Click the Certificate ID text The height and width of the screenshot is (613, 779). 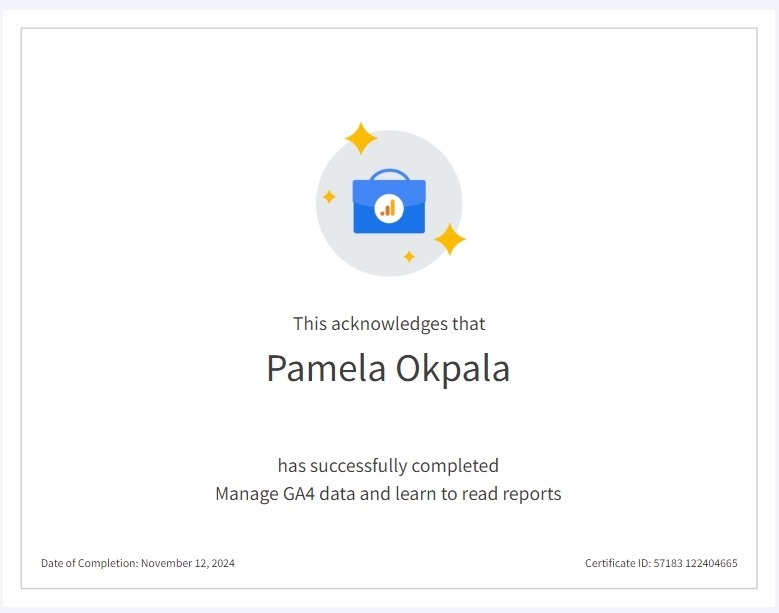tap(661, 563)
